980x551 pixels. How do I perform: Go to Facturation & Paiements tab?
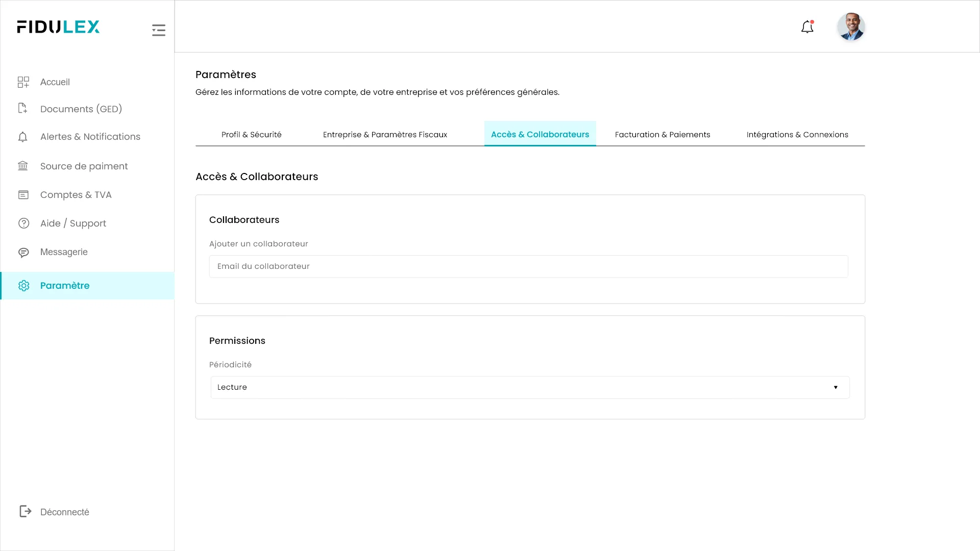[662, 135]
